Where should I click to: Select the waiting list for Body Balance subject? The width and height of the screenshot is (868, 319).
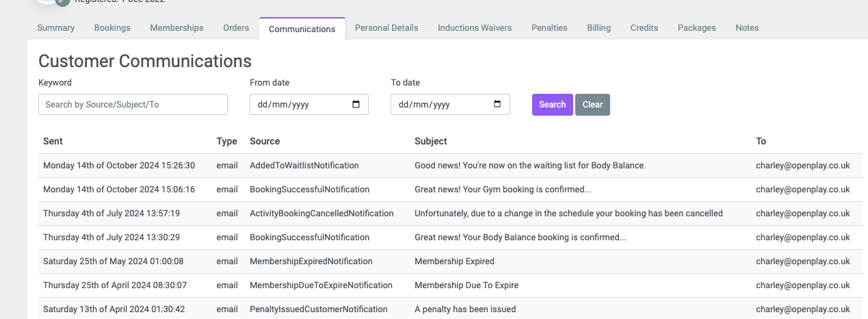click(x=530, y=166)
